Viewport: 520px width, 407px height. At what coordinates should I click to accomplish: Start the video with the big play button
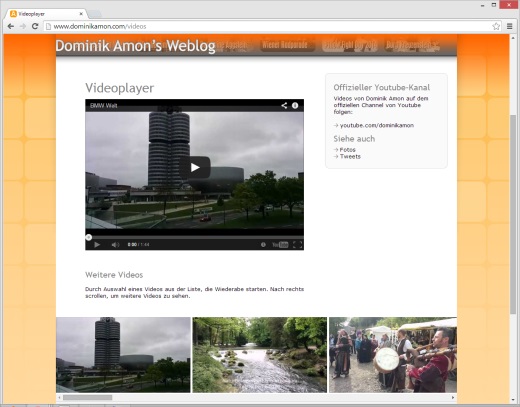[x=195, y=167]
